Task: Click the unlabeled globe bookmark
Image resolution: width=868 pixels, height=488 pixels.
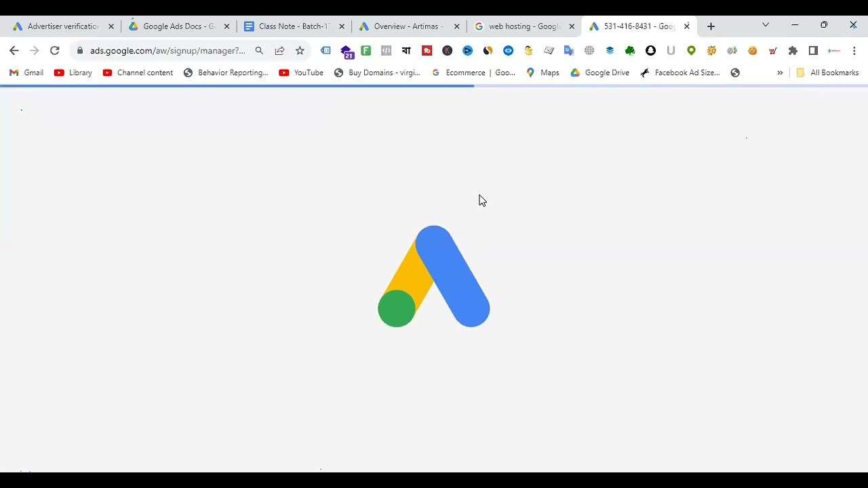Action: click(735, 73)
